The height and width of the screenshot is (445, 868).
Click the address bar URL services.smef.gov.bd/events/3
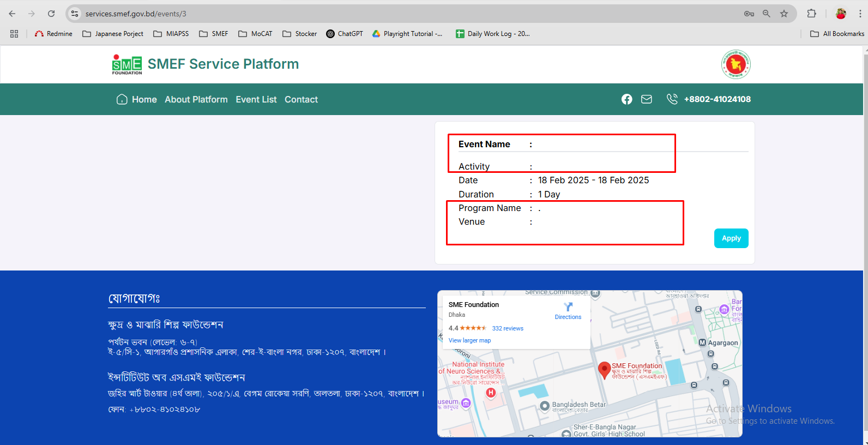click(x=136, y=14)
